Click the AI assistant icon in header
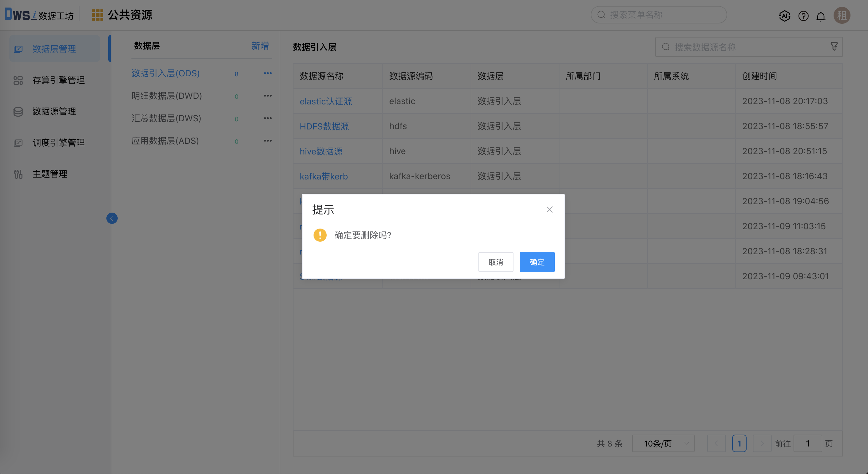Image resolution: width=868 pixels, height=474 pixels. [x=784, y=16]
